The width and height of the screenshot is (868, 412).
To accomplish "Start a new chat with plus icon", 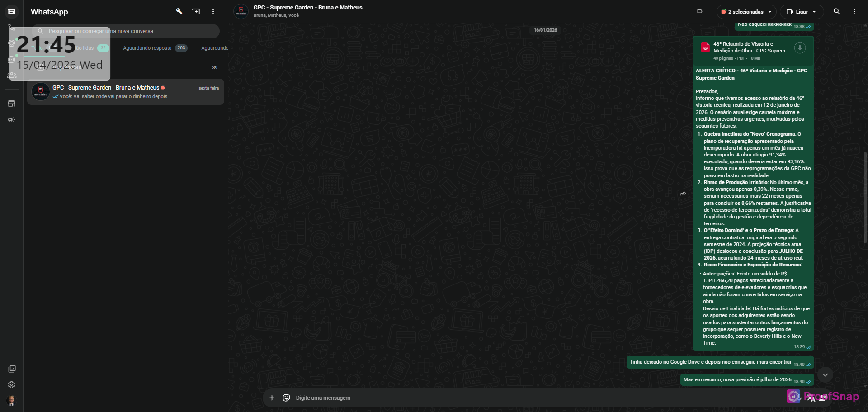I will tap(196, 12).
